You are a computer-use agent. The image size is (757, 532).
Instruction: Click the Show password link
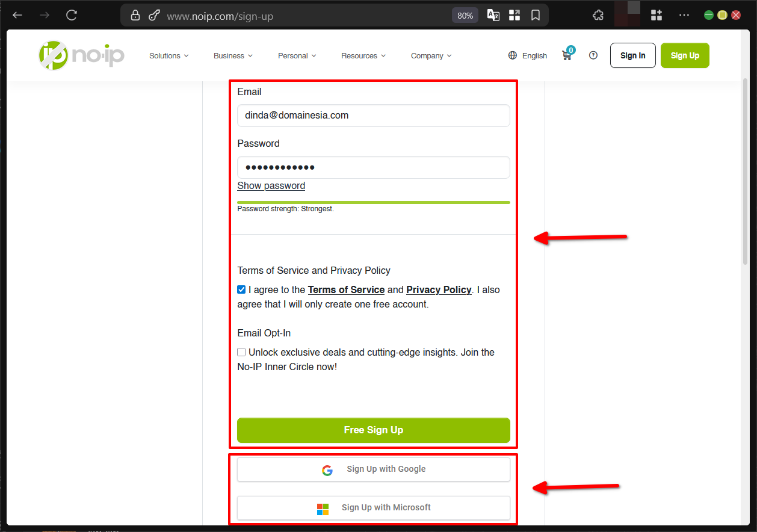(x=271, y=185)
